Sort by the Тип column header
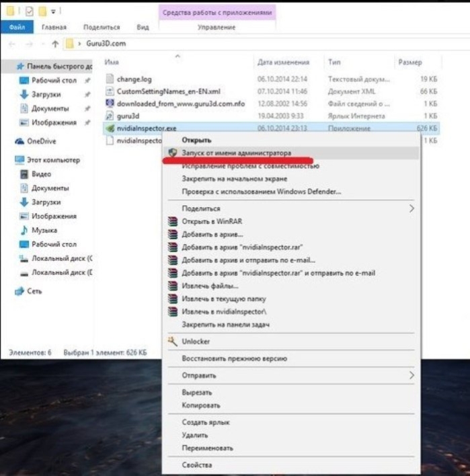The image size is (470, 476). (334, 63)
